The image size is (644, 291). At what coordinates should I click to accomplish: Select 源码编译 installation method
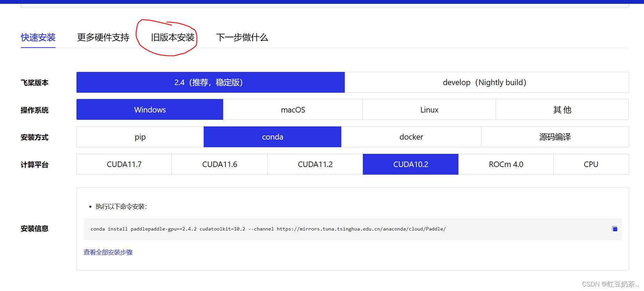(555, 137)
